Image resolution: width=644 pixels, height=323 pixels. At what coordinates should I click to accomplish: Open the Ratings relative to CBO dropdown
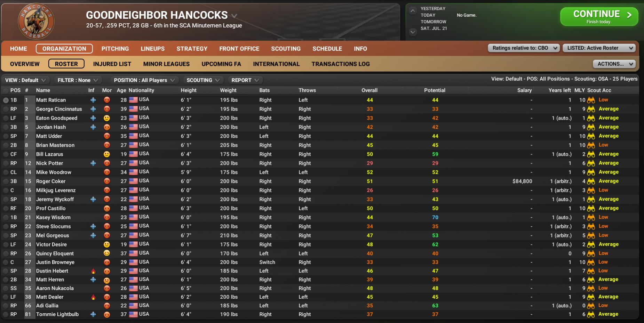coord(523,48)
